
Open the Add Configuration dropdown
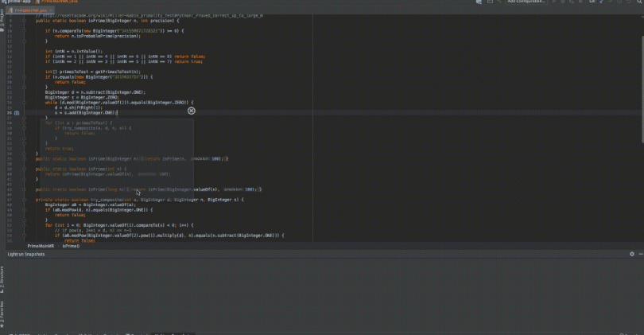[x=526, y=2]
